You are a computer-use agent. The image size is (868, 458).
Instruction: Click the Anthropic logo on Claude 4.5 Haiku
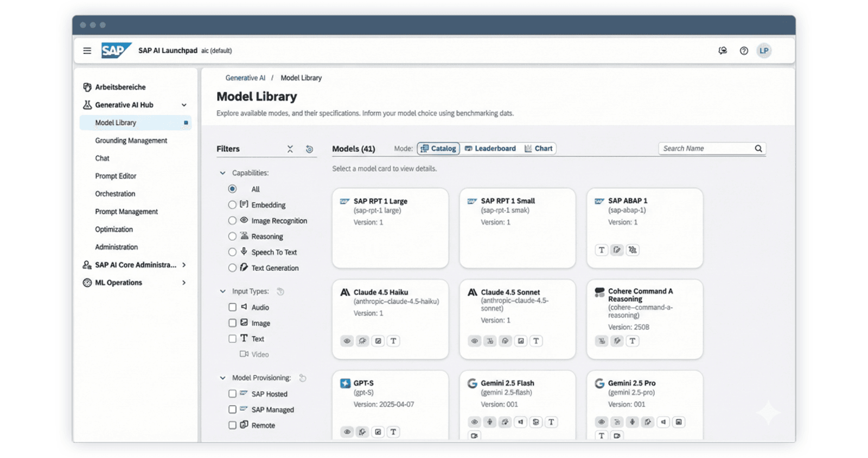coord(344,292)
